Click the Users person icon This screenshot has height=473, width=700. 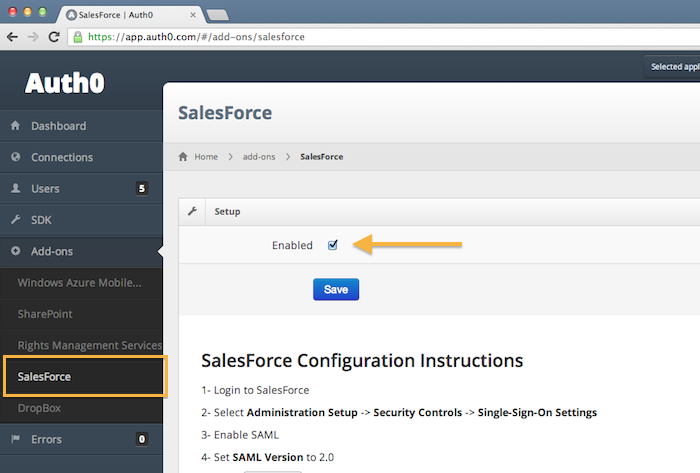[x=16, y=188]
